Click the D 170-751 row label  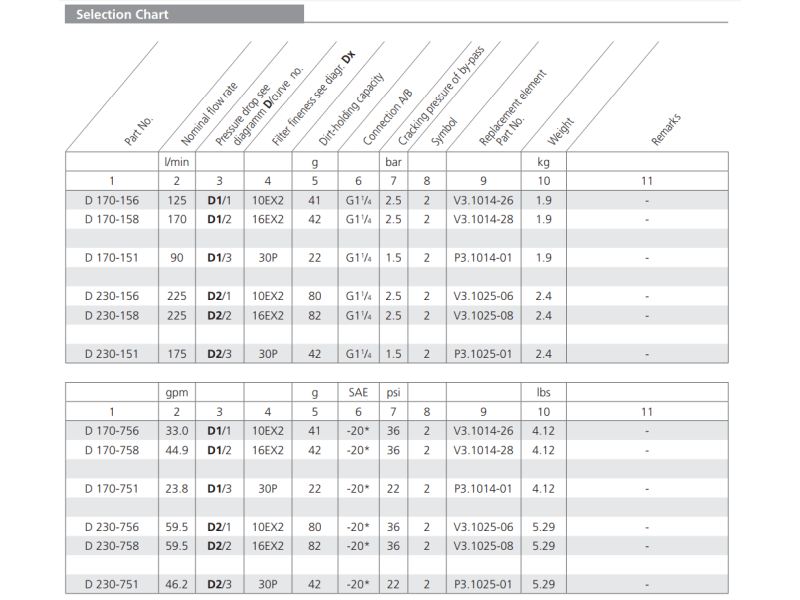click(x=112, y=488)
